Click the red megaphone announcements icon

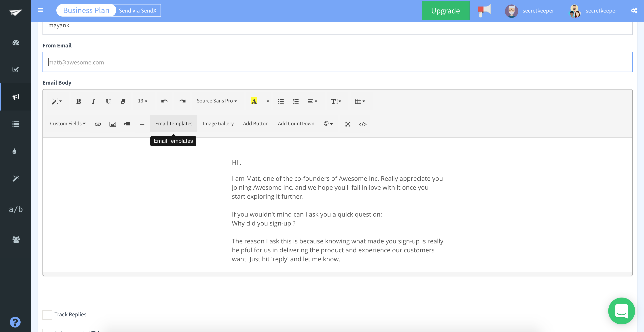tap(484, 11)
